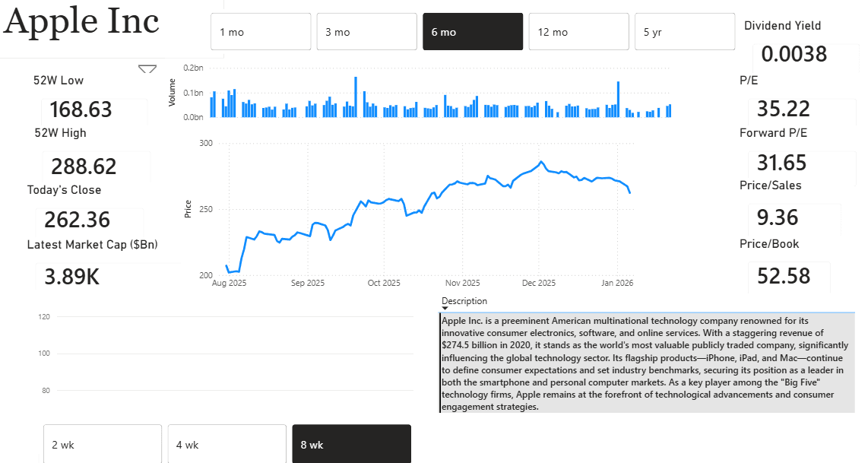Select the 52W Low value card
This screenshot has width=868, height=463.
coord(81,110)
